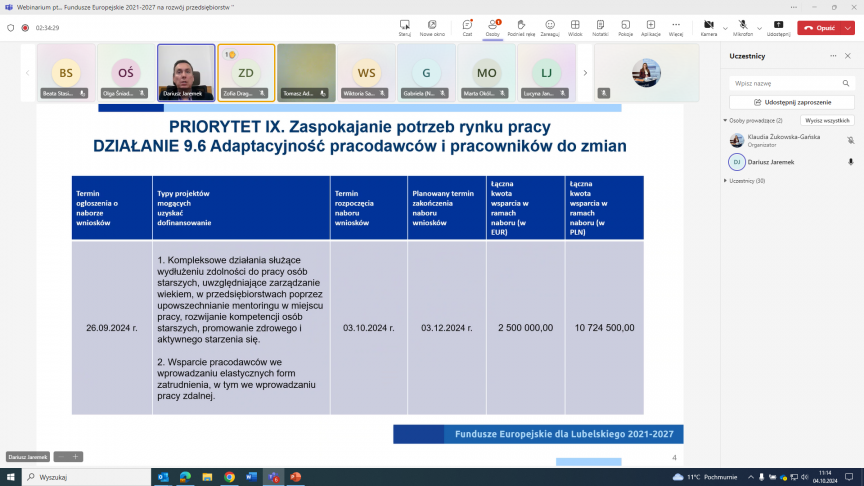Click Udostępnij zaproszenie button
Screen dimensions: 864x486
(x=792, y=102)
